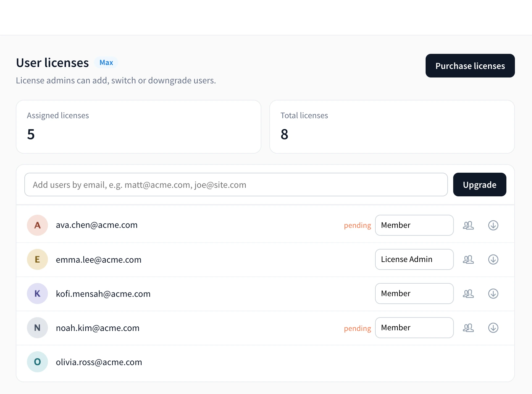This screenshot has width=532, height=394.
Task: Select the noah.kim@acme.com email text
Action: tap(98, 328)
